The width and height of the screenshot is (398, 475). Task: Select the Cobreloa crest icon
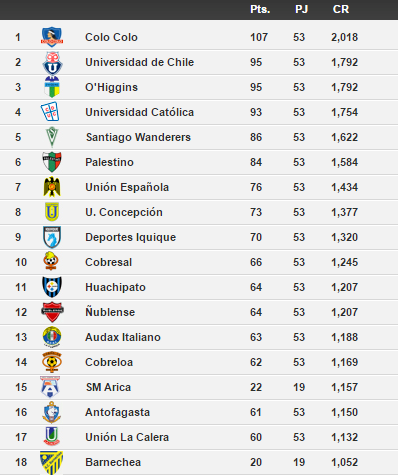pyautogui.click(x=52, y=362)
